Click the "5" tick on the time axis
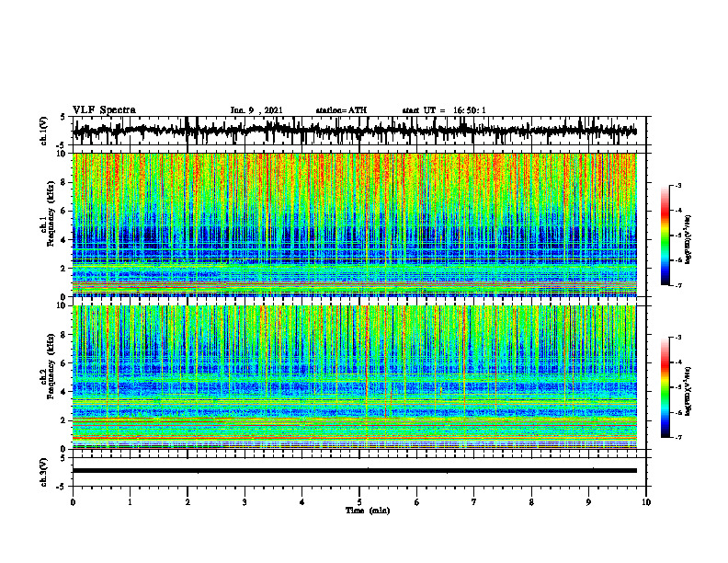This screenshot has width=728, height=563. (x=359, y=502)
